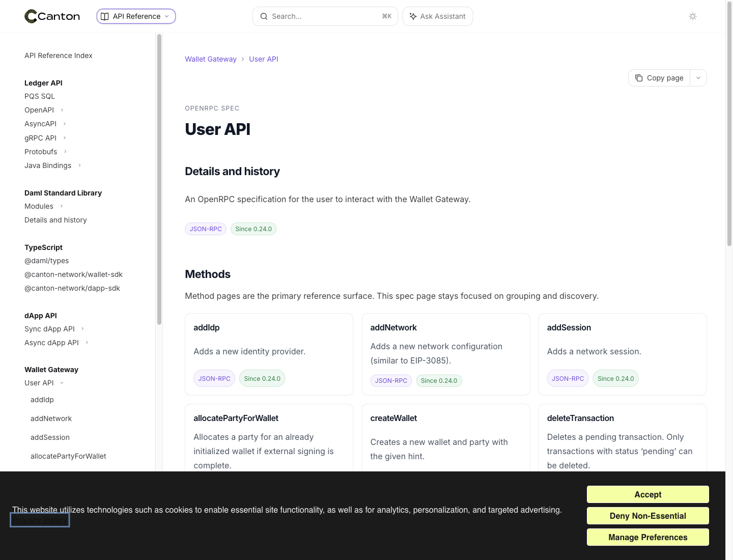Click the Methods heading
This screenshot has width=733, height=560.
208,274
